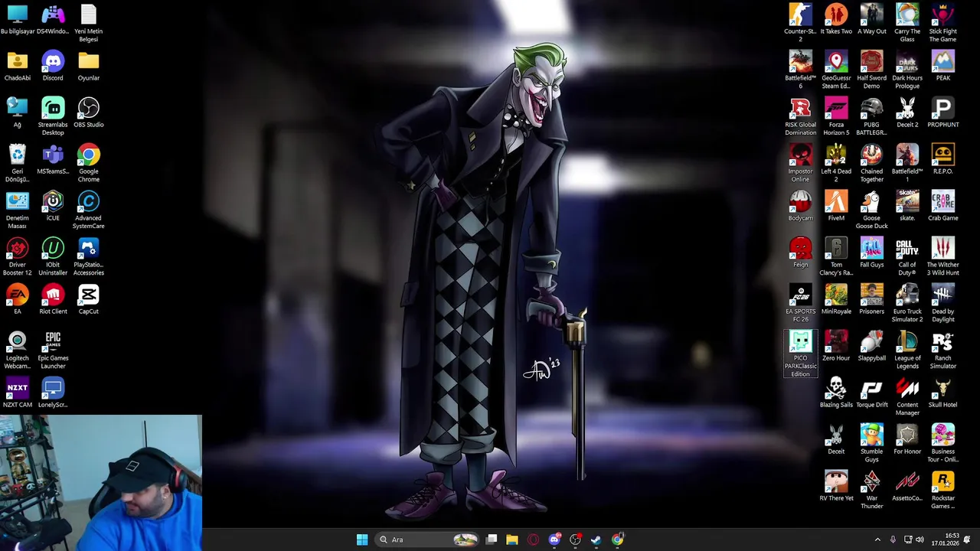Open the Google Chrome desktop icon

(x=89, y=163)
